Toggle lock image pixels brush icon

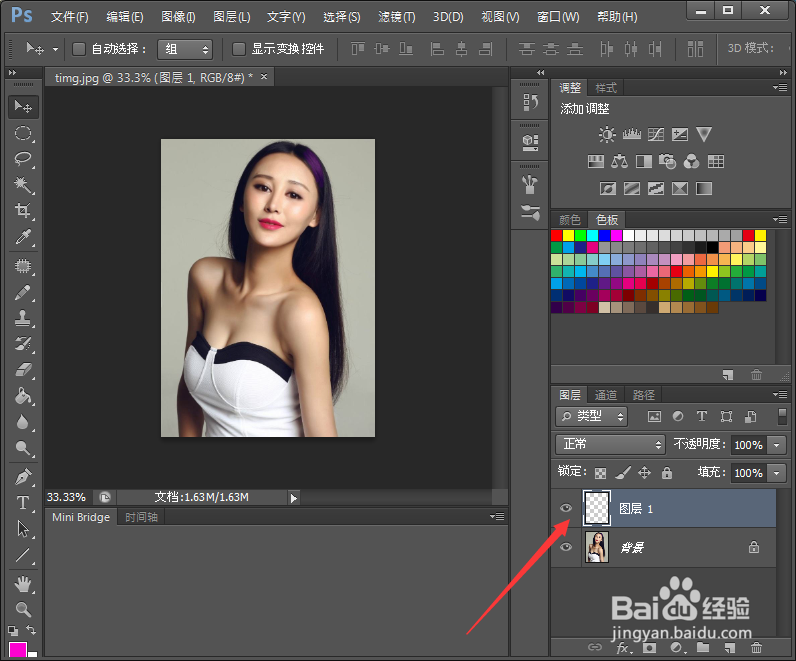(x=623, y=473)
